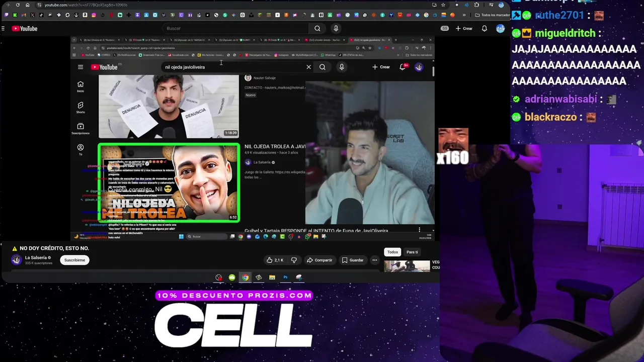Open 'NIL OJEDA TROLEA A JAVI' result title
The height and width of the screenshot is (362, 644).
275,146
